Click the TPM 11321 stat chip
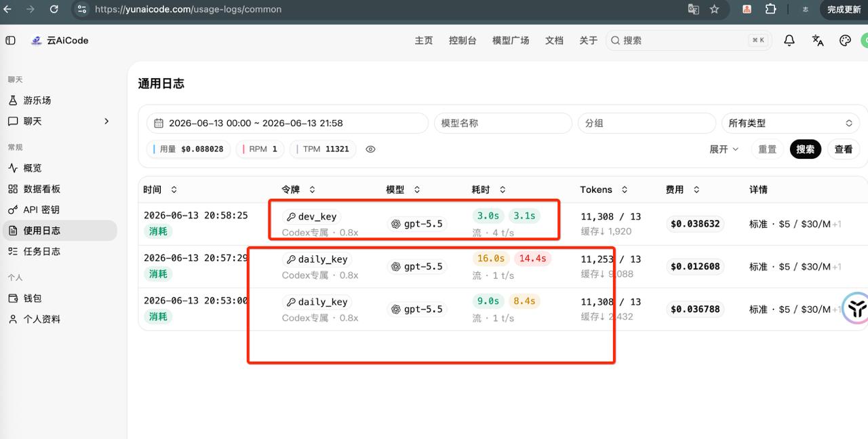 (x=323, y=149)
